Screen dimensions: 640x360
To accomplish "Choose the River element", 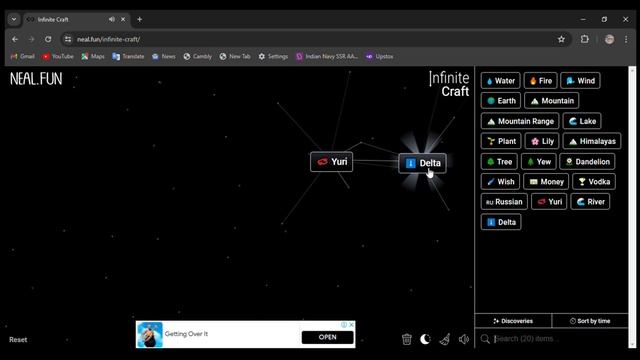I will pyautogui.click(x=590, y=202).
